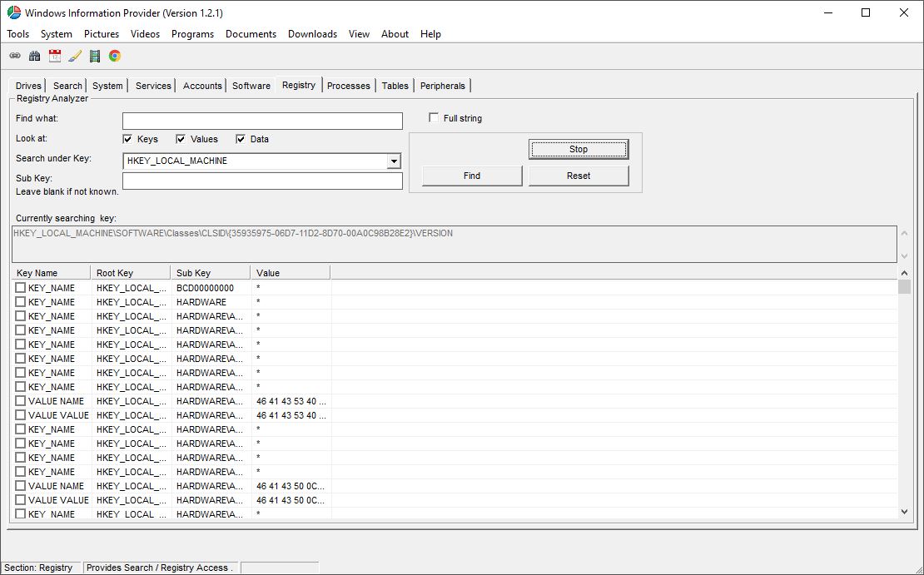Open the binoculars search tool
The width and height of the screenshot is (924, 575).
(34, 56)
